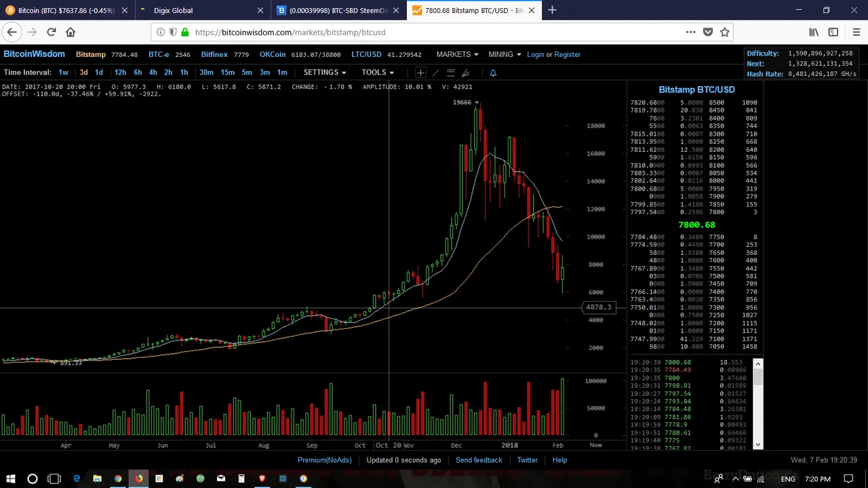This screenshot has height=488, width=868.
Task: Open the LTC/USD market link
Action: 366,54
